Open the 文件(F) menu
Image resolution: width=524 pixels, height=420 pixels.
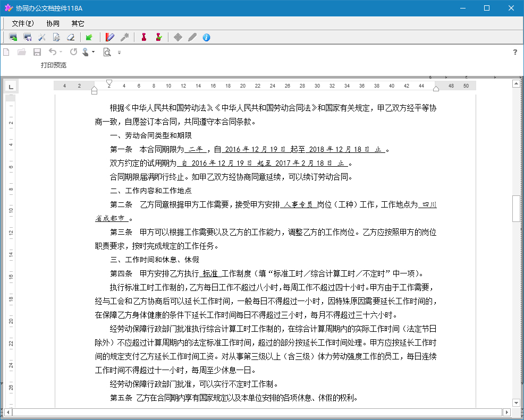pos(23,23)
